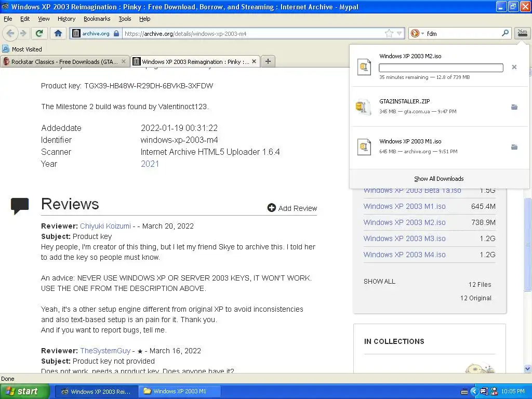Open the Windows Start menu
532x399 pixels.
(25, 391)
